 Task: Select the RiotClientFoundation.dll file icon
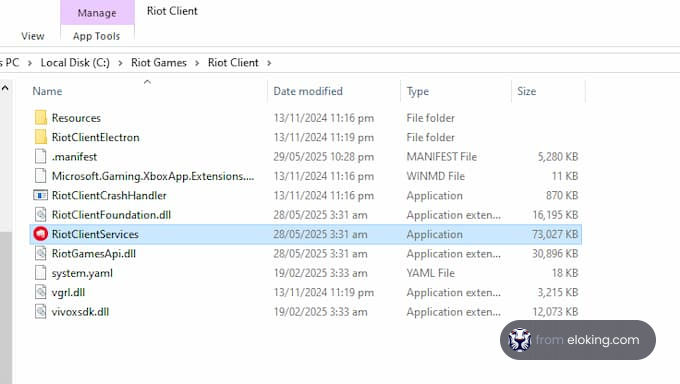[x=40, y=215]
